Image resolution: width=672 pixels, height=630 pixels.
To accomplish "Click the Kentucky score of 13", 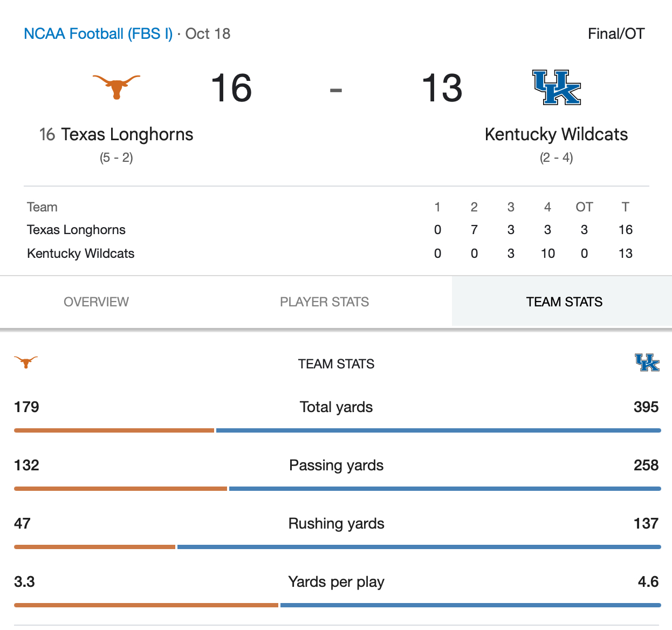I will (442, 88).
